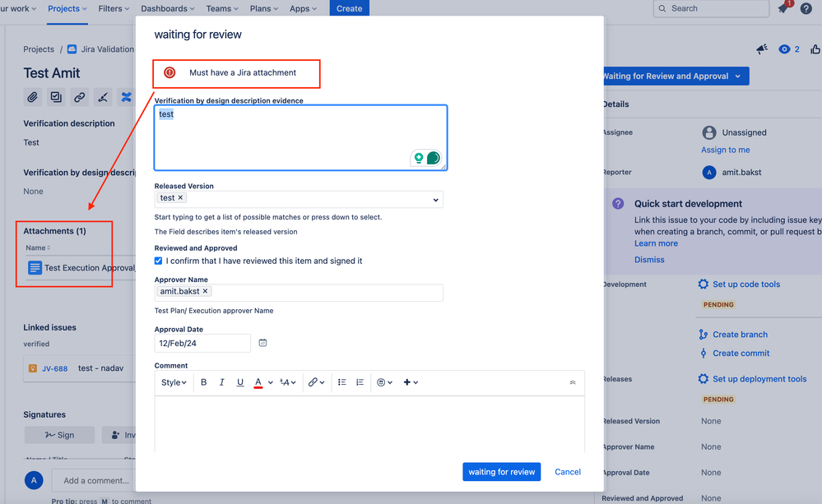The image size is (822, 504).
Task: Click the Search field
Action: 711,8
